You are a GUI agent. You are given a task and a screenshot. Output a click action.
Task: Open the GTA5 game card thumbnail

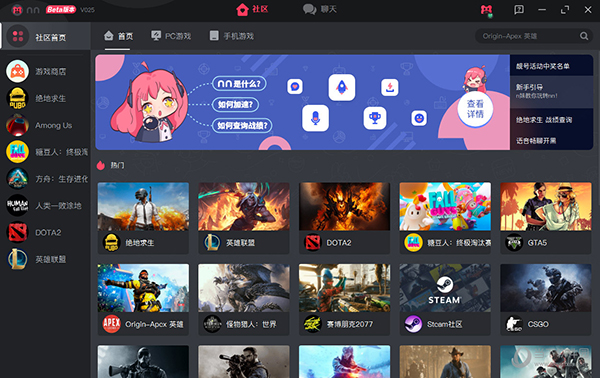coord(546,206)
